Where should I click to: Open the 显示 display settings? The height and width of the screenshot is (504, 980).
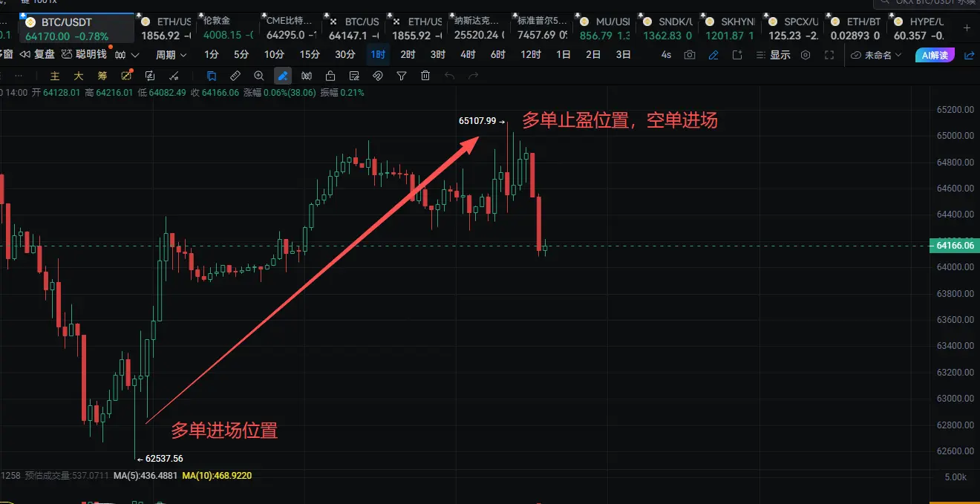point(773,55)
